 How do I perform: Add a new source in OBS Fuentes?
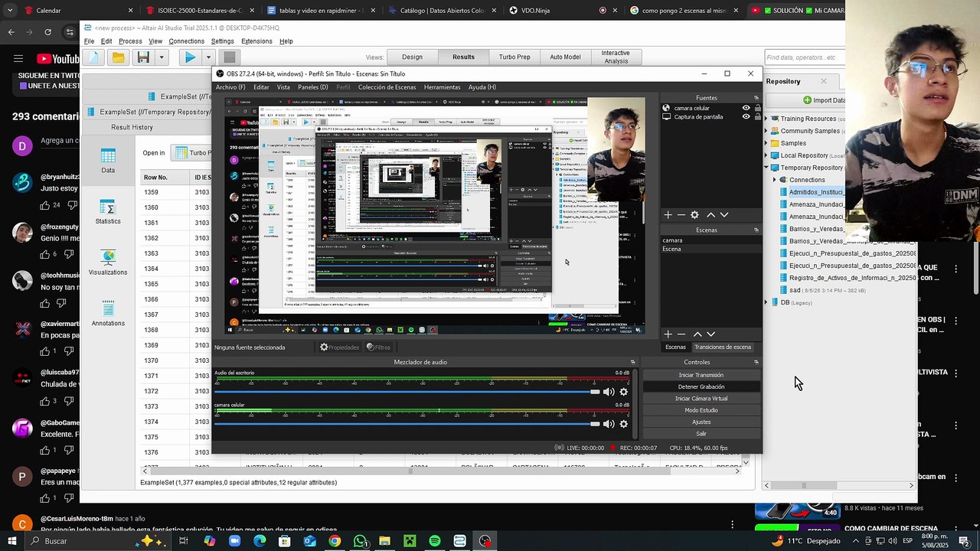pyautogui.click(x=668, y=215)
